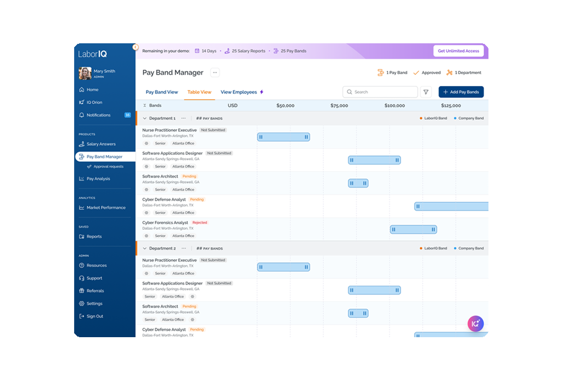Open Notifications in the sidebar
Image resolution: width=562 pixels, height=392 pixels.
pyautogui.click(x=98, y=115)
